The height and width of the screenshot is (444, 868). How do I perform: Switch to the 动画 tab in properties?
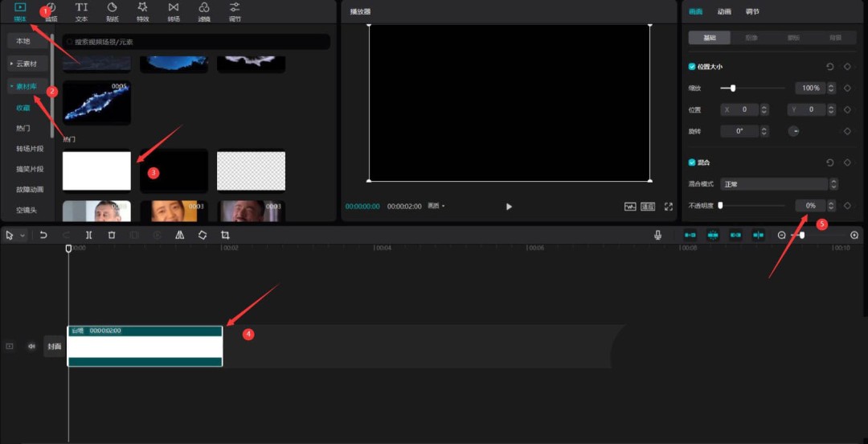(x=724, y=12)
